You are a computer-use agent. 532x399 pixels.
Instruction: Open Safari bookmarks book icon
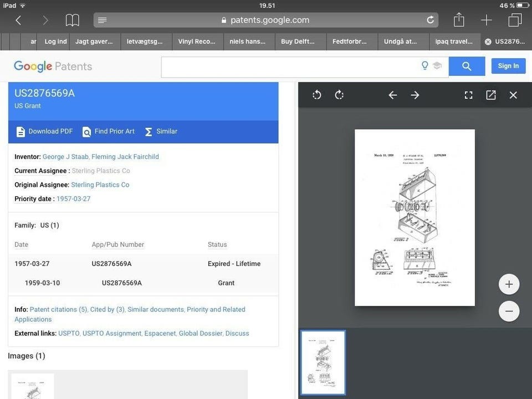click(72, 21)
